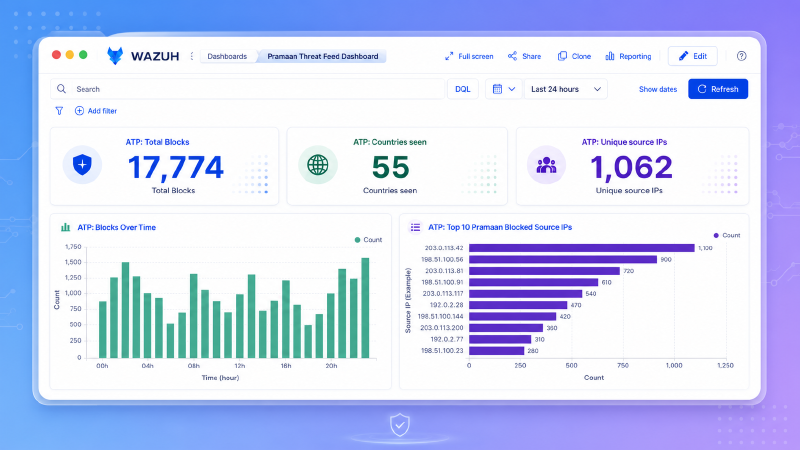Click the funnel filter icon
This screenshot has height=450, width=800.
59,111
